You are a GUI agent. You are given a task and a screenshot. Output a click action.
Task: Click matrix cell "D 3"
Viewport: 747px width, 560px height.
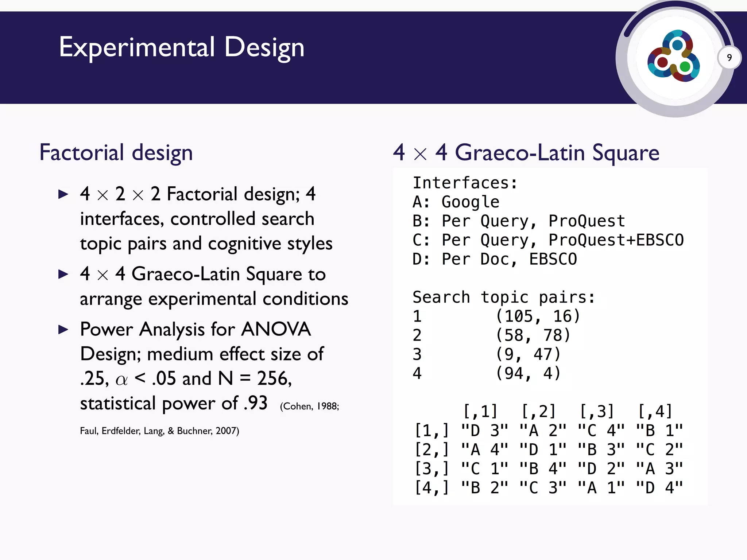[485, 431]
